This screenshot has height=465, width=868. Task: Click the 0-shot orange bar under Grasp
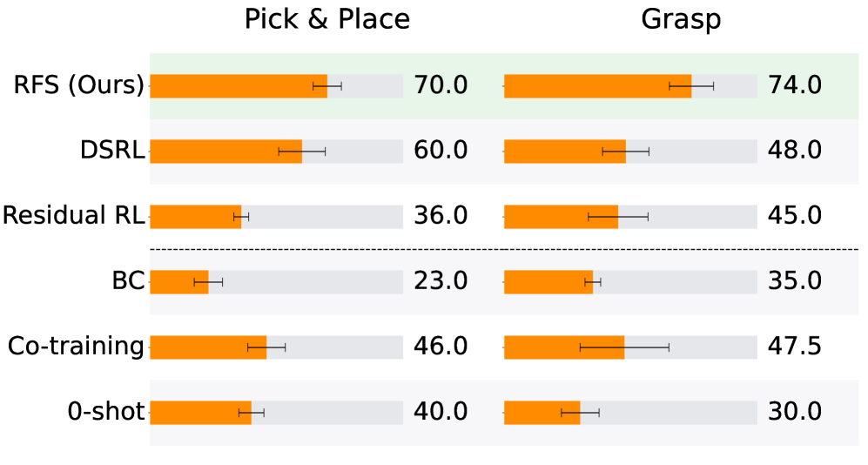pyautogui.click(x=540, y=412)
